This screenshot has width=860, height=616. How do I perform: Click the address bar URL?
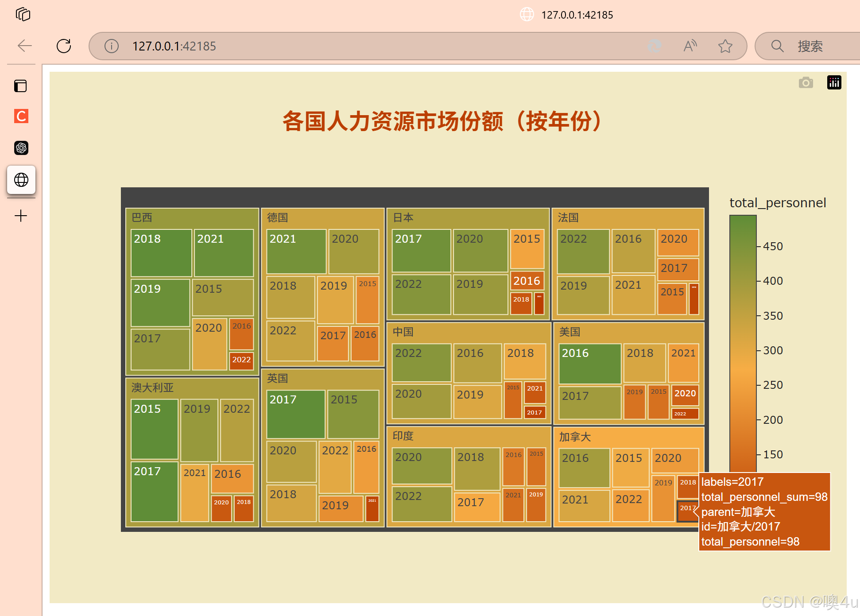tap(174, 46)
